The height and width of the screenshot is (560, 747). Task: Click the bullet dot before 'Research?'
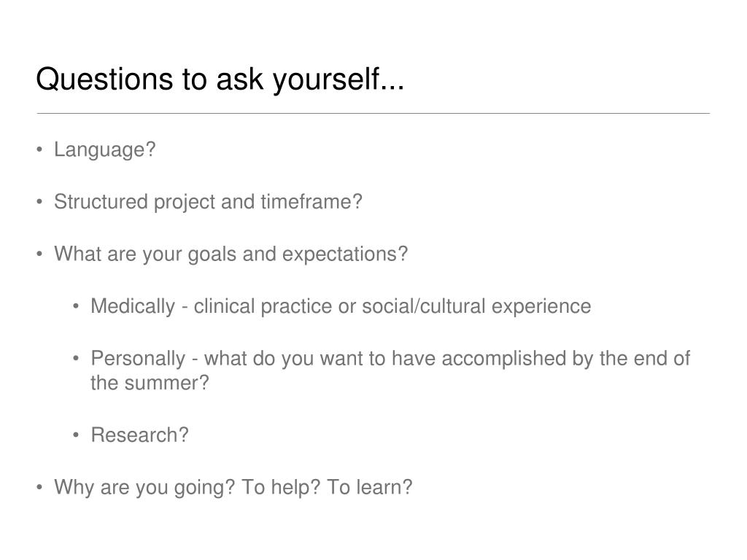click(76, 435)
